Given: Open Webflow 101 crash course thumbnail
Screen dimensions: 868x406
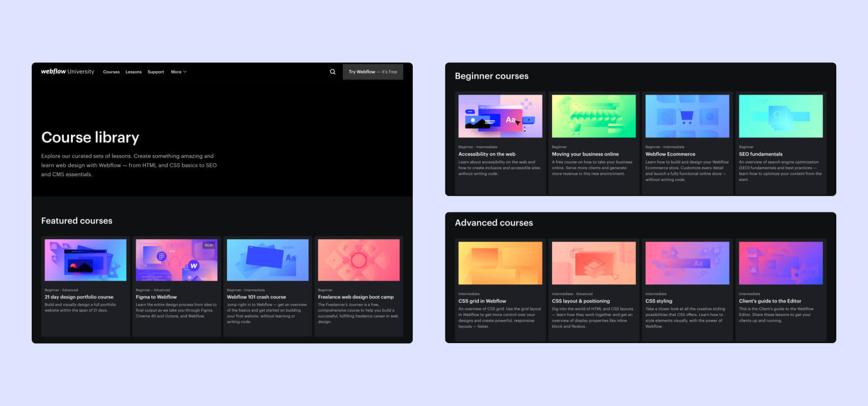Looking at the screenshot, I should [x=268, y=260].
